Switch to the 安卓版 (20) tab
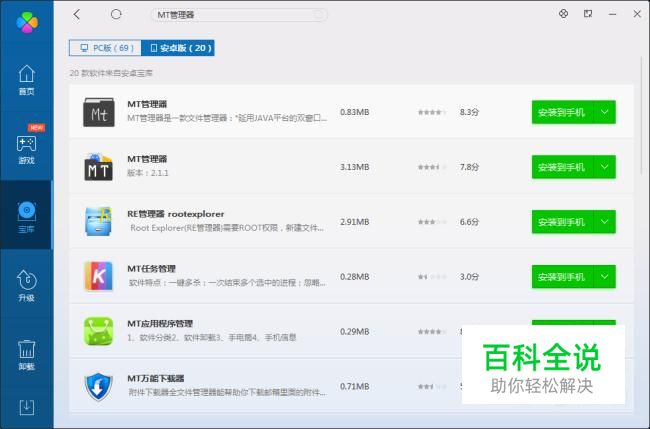650x429 pixels. pos(178,48)
